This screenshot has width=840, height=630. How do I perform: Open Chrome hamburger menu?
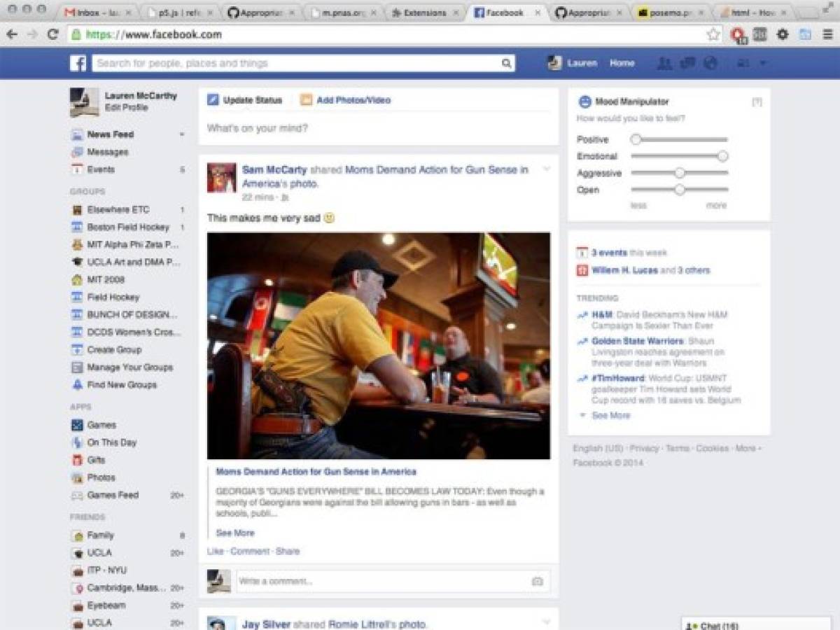pyautogui.click(x=827, y=34)
